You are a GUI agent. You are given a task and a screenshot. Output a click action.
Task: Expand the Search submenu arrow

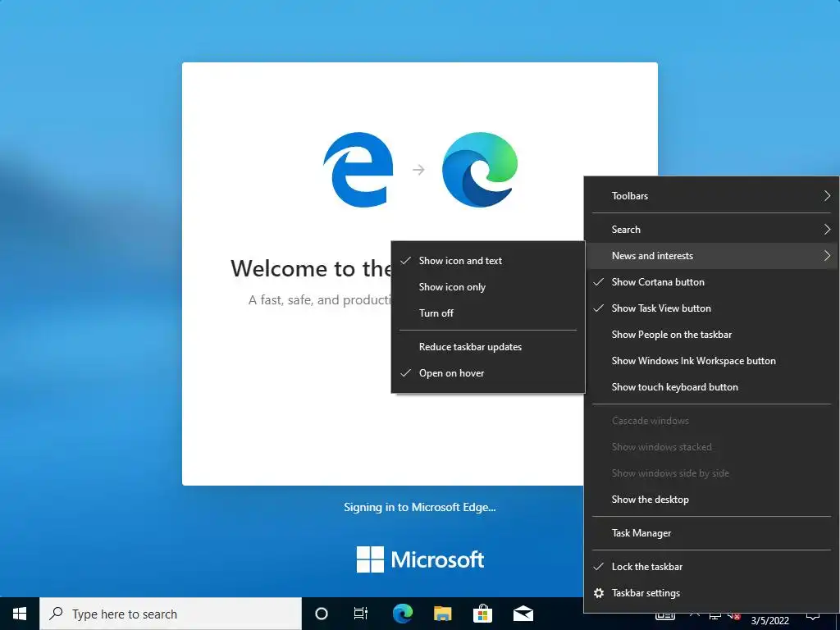tap(827, 230)
